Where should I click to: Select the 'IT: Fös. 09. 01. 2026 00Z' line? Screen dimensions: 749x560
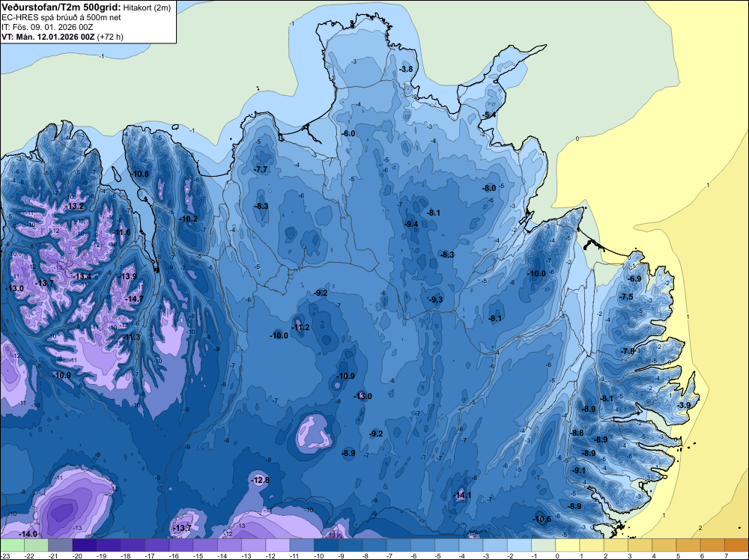[x=47, y=27]
